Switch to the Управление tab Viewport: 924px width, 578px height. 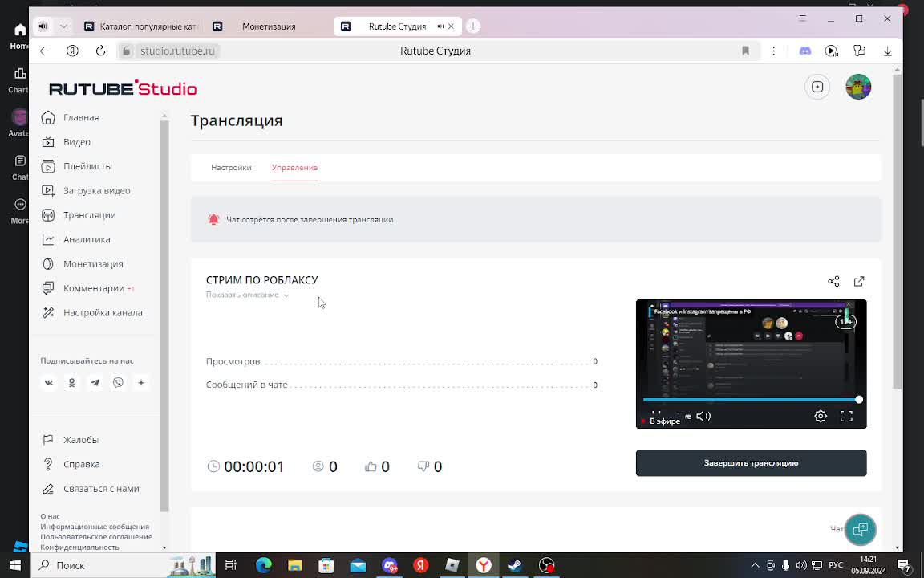(x=294, y=168)
